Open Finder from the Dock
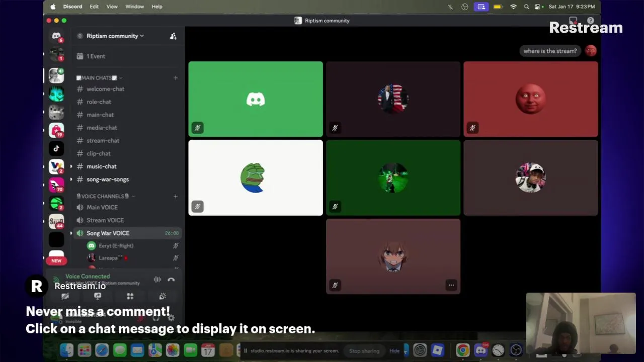Image resolution: width=644 pixels, height=362 pixels. pyautogui.click(x=66, y=350)
